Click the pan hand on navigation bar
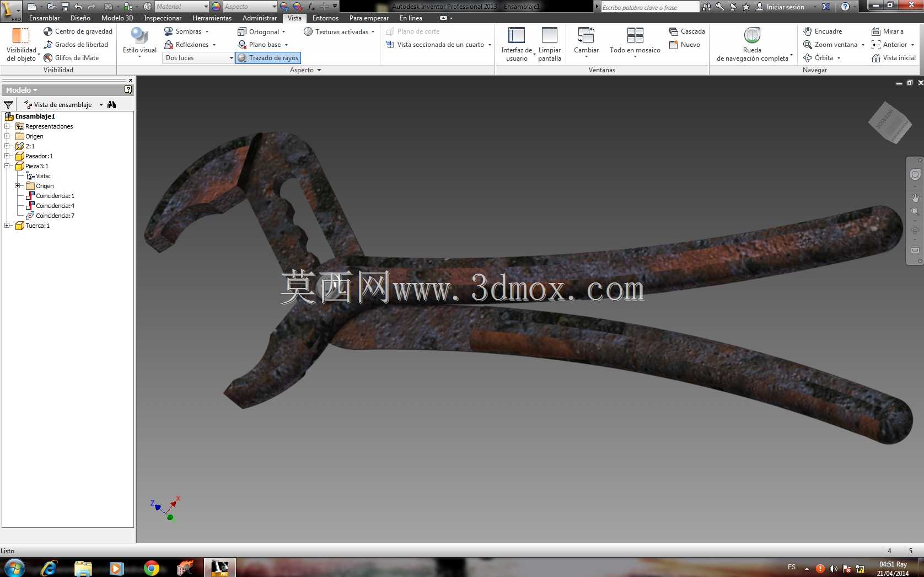Screen dimensions: 924x577 915,197
